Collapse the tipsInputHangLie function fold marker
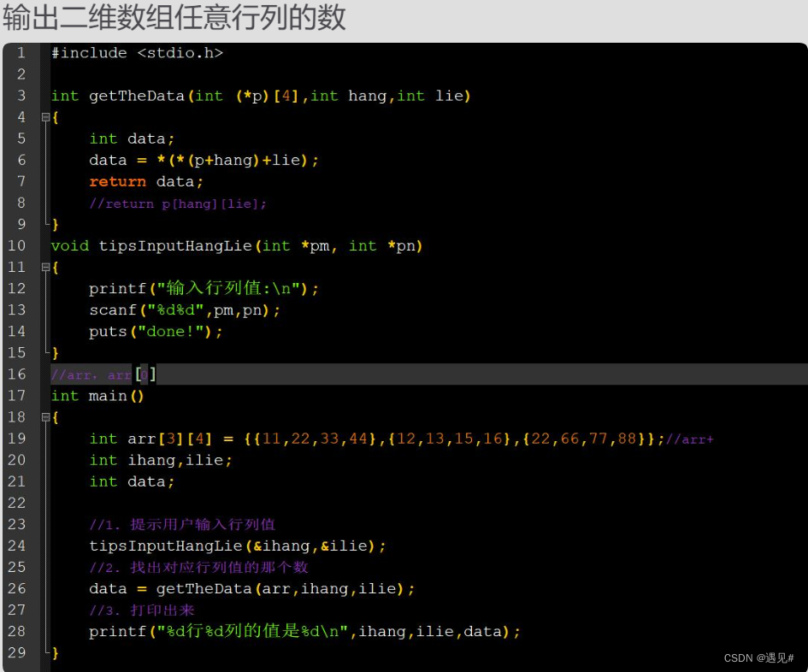808x672 pixels. click(45, 268)
